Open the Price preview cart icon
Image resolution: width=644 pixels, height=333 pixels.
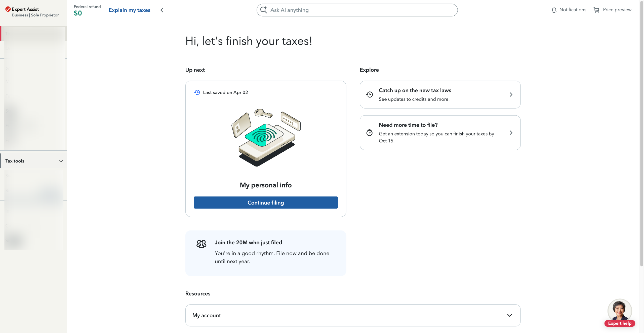point(596,10)
